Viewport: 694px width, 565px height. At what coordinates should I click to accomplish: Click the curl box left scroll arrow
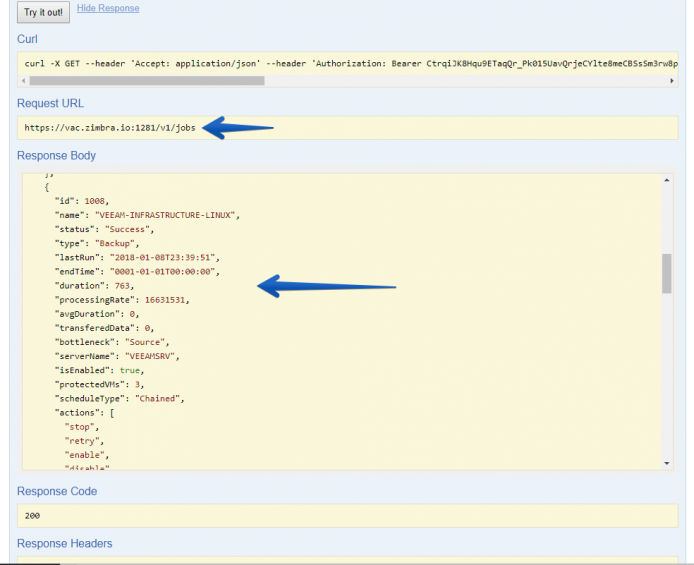click(24, 81)
